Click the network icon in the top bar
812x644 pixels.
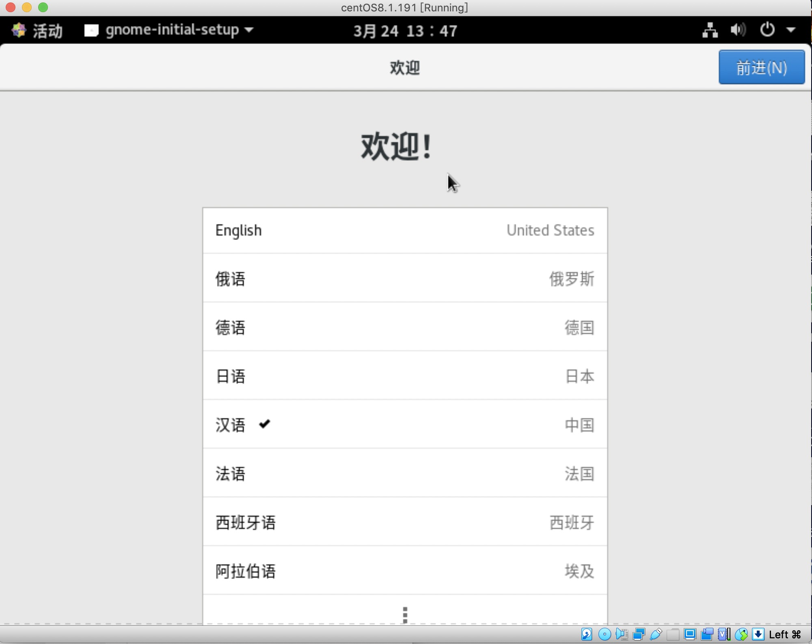click(710, 30)
